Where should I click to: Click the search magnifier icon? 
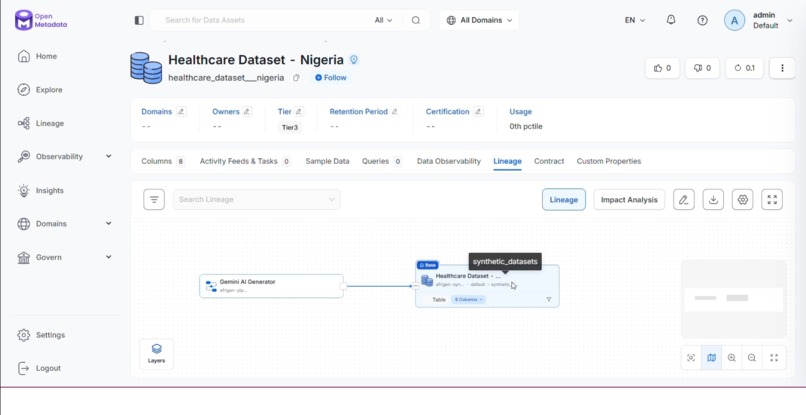(x=415, y=20)
